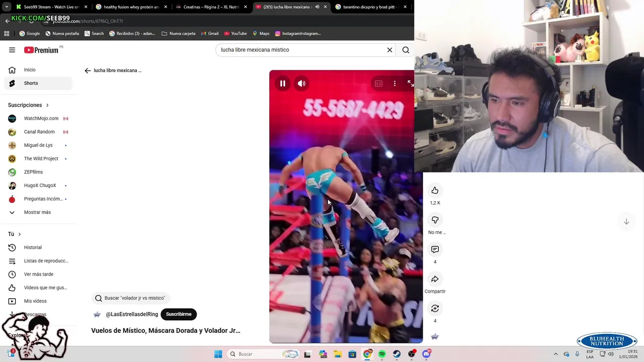Expand Mostrar más subscriptions

[38, 212]
